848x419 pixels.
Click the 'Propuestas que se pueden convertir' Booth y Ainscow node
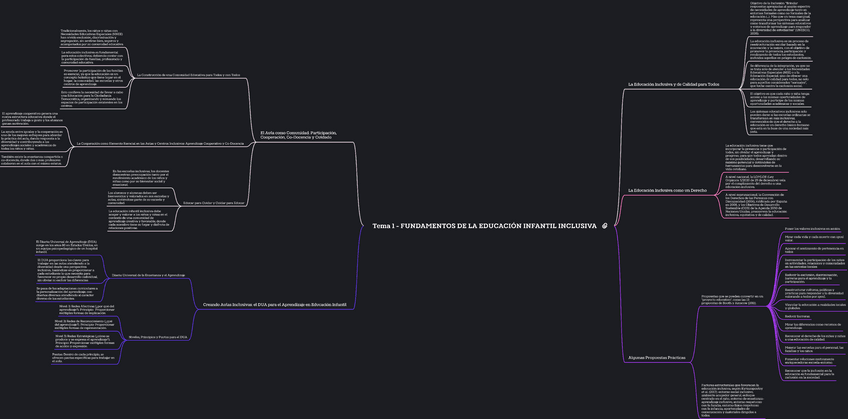click(x=732, y=300)
